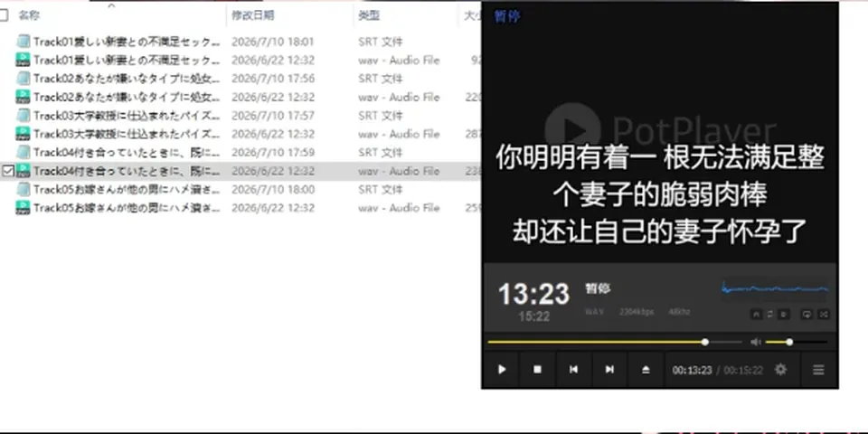This screenshot has width=868, height=434.
Task: Select the Track01 SRT file icon
Action: (23, 41)
